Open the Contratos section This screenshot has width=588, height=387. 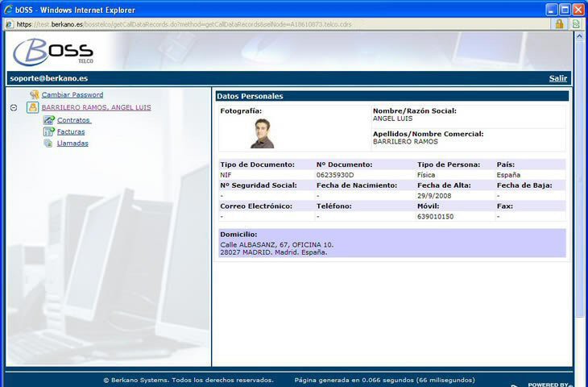pos(74,120)
